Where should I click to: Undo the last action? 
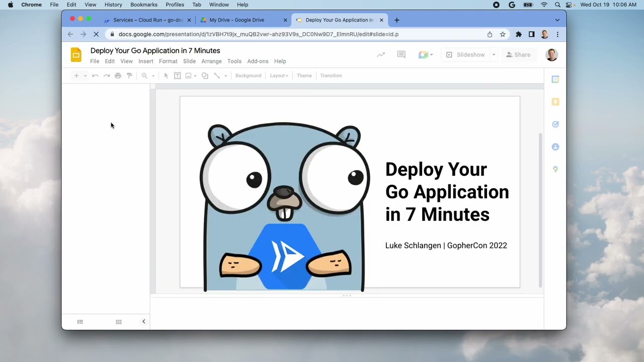click(x=95, y=75)
